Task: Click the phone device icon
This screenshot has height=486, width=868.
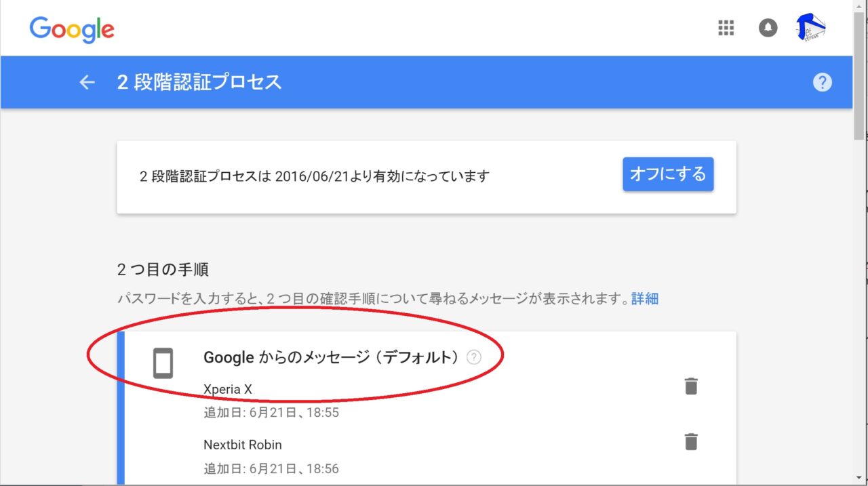Action: point(163,363)
